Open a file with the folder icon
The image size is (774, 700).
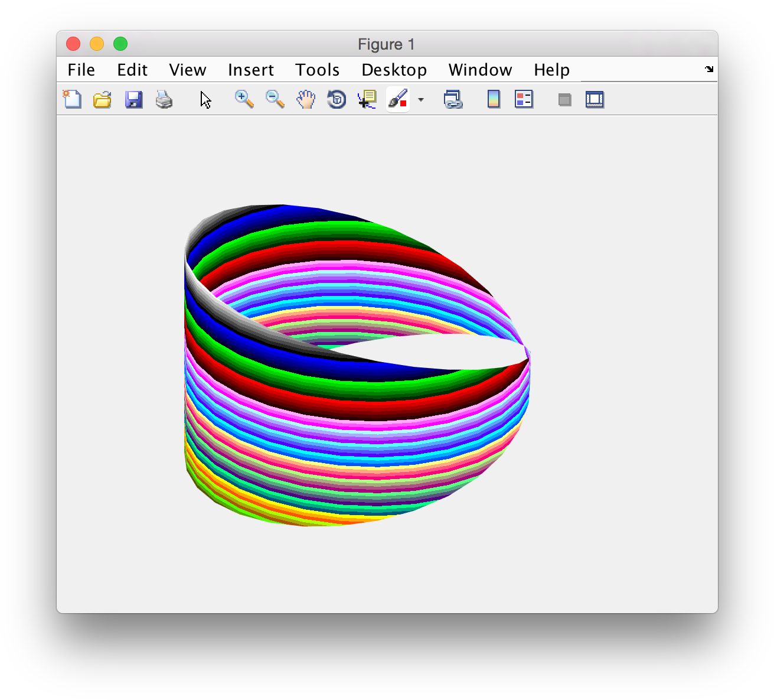click(x=103, y=99)
